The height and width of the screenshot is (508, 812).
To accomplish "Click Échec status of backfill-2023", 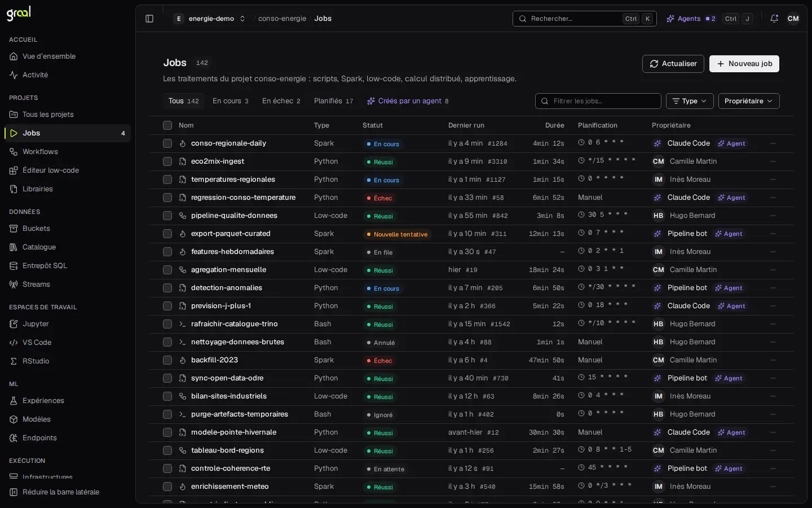I will [x=379, y=361].
